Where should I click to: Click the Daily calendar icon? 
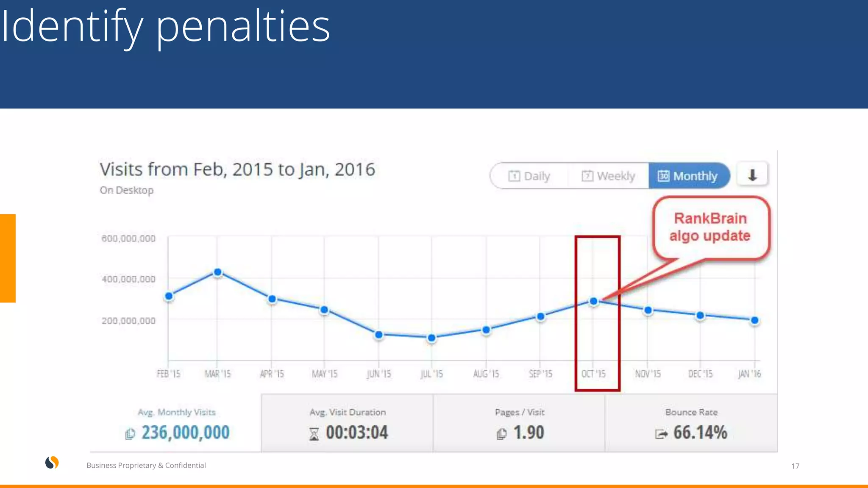[x=514, y=176]
